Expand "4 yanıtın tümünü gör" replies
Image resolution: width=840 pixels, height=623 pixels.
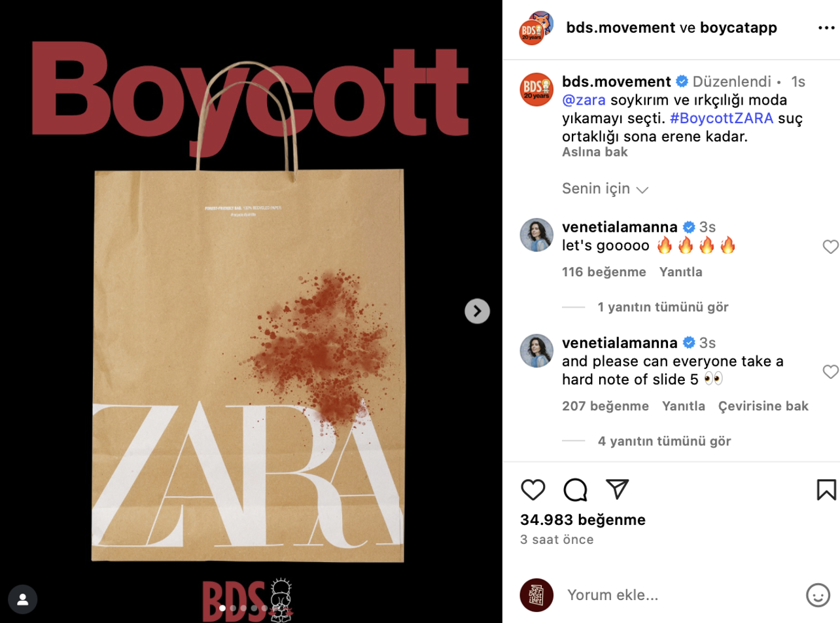pyautogui.click(x=664, y=441)
